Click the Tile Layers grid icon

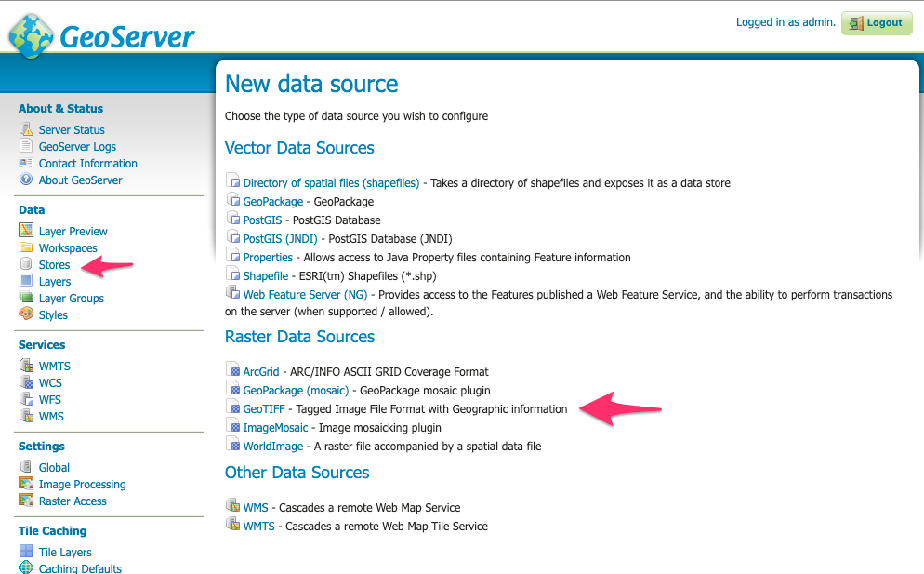click(26, 551)
